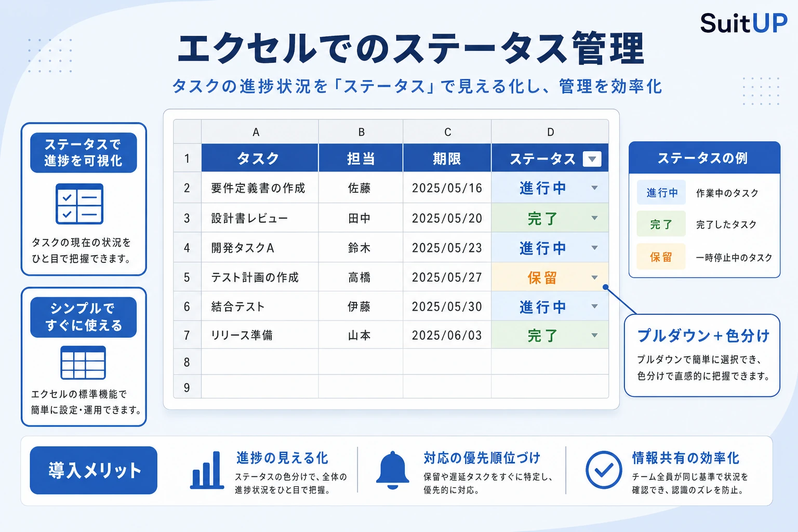This screenshot has height=532, width=798.
Task: Click date cell 2025/05/20
Action: [447, 218]
